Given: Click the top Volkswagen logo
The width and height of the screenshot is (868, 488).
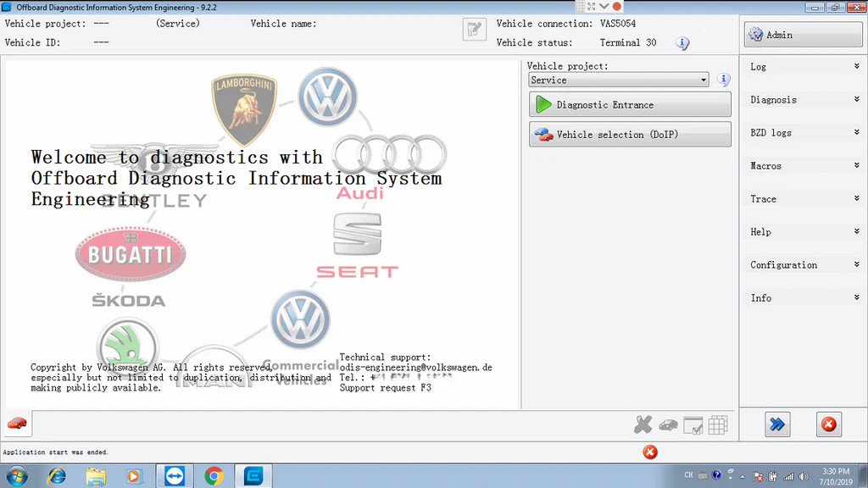Looking at the screenshot, I should (x=328, y=97).
